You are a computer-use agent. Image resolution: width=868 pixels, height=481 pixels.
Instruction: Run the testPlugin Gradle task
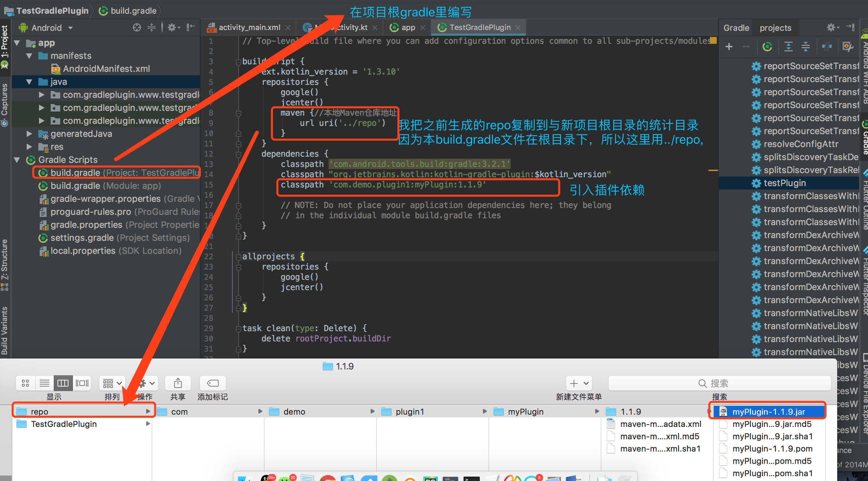pos(784,183)
